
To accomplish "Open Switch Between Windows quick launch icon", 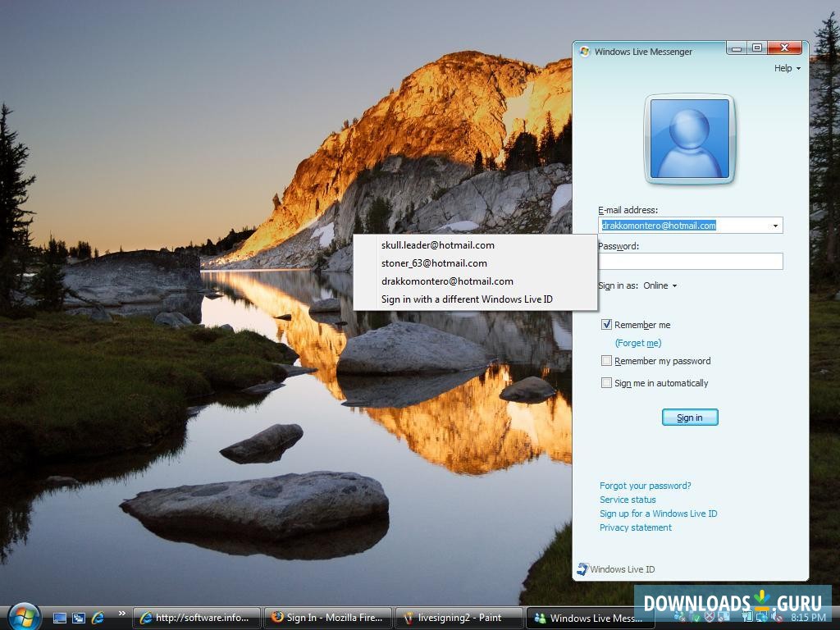I will pos(79,618).
